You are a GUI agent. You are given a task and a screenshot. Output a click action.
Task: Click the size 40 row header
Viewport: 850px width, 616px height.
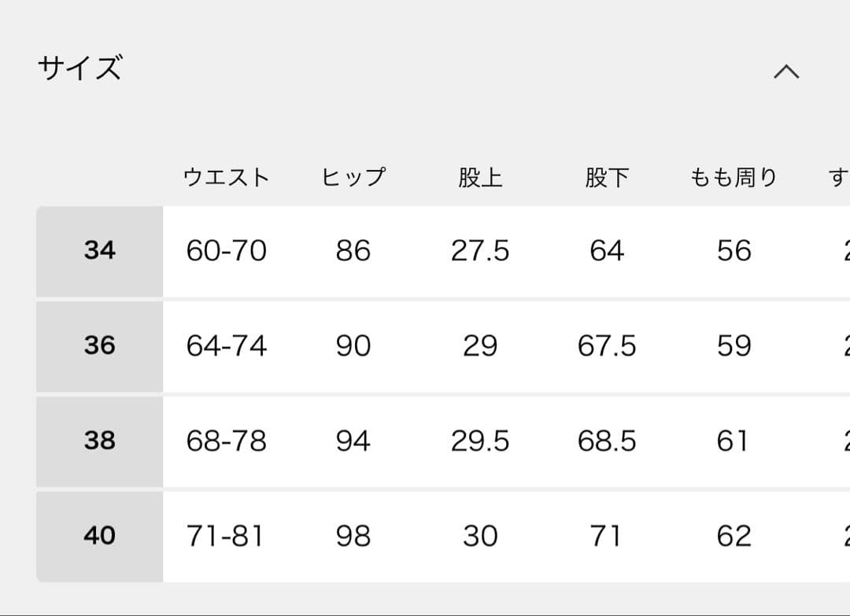click(x=100, y=536)
